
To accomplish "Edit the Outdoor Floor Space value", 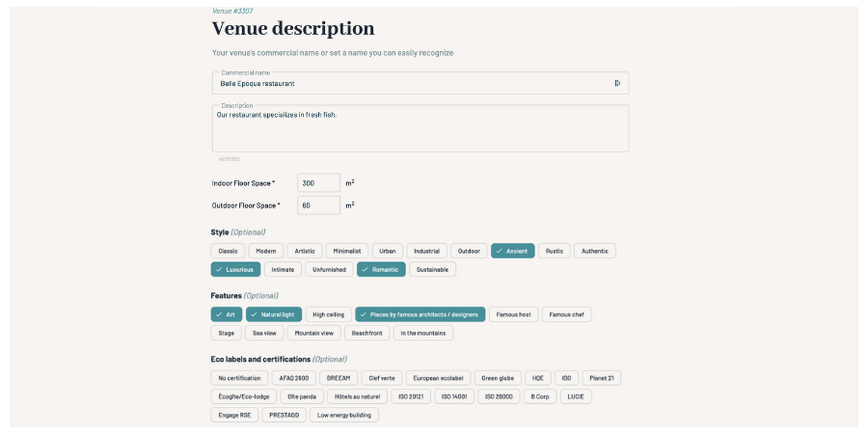I will tap(318, 204).
